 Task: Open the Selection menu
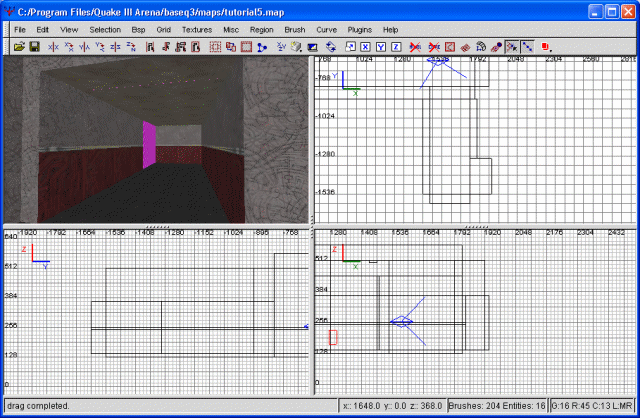105,30
